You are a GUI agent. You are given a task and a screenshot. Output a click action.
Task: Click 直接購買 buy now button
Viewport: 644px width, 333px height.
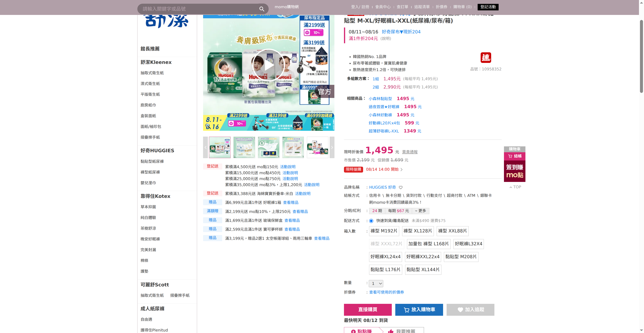click(368, 310)
